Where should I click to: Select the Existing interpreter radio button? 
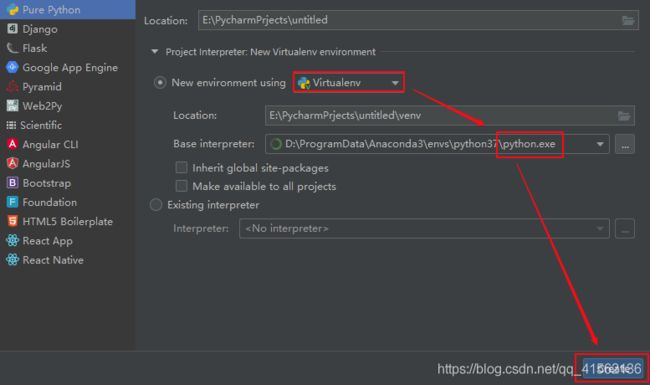(156, 205)
